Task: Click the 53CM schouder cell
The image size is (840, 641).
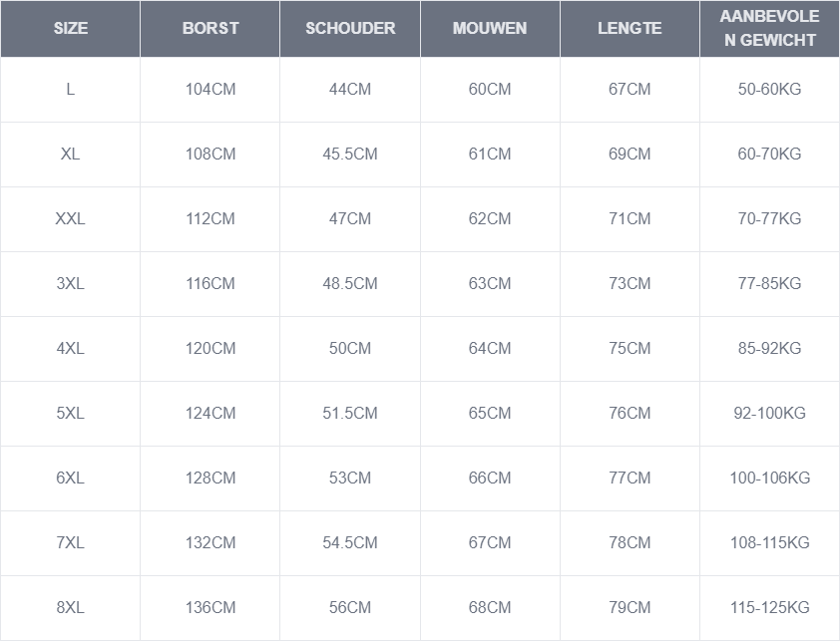Action: (350, 479)
